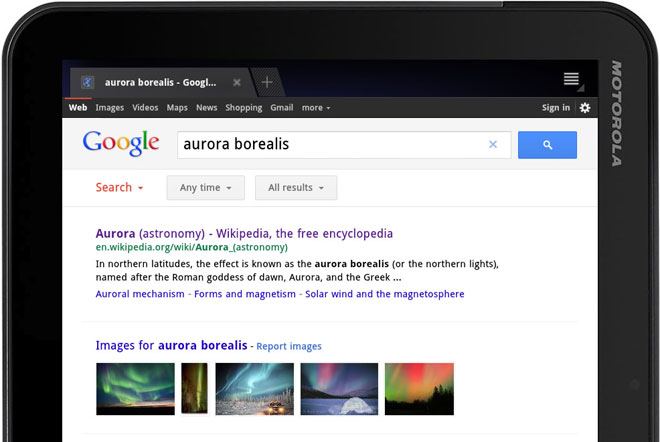The height and width of the screenshot is (442, 660).
Task: Open the narrow vertical aurora thumbnail
Action: coord(194,388)
